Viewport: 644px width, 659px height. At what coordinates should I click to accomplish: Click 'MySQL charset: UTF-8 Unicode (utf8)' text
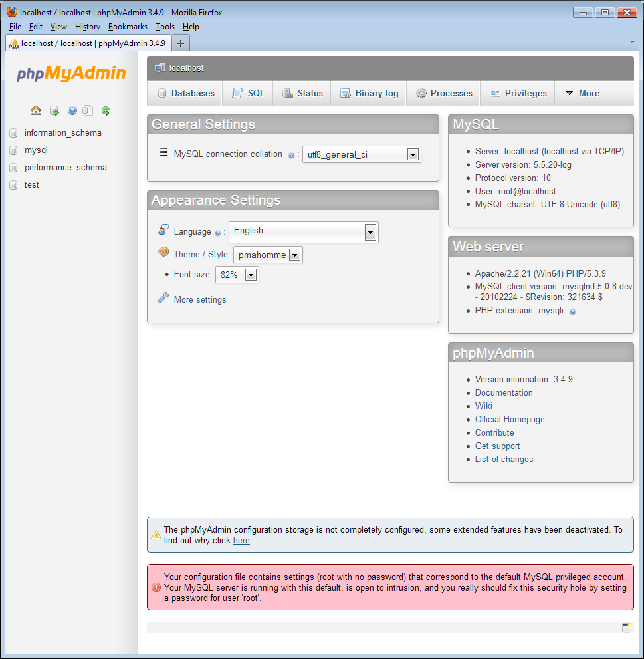[548, 205]
